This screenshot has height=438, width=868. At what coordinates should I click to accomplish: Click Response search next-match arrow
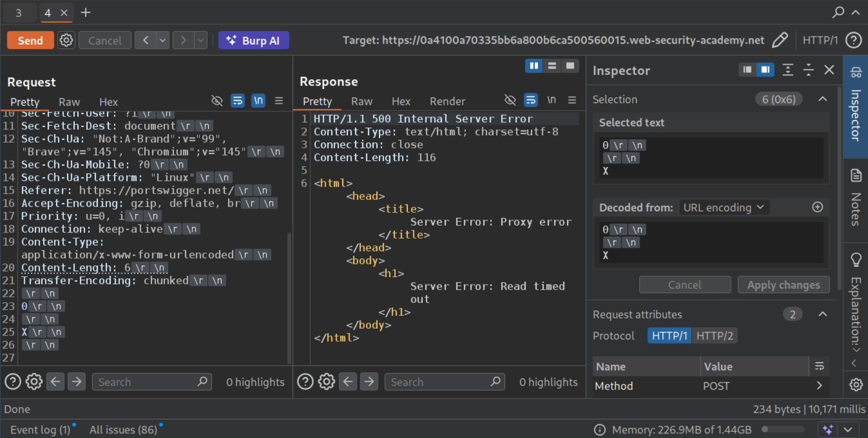coord(369,382)
